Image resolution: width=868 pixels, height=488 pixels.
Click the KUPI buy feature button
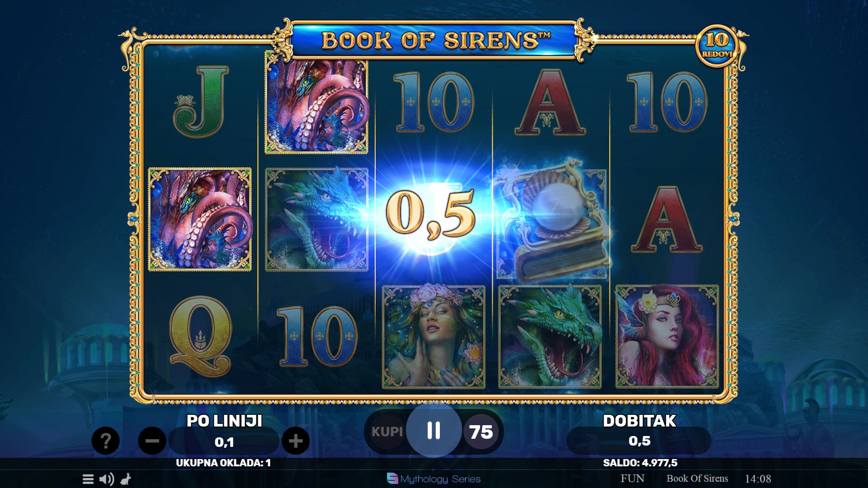point(387,432)
